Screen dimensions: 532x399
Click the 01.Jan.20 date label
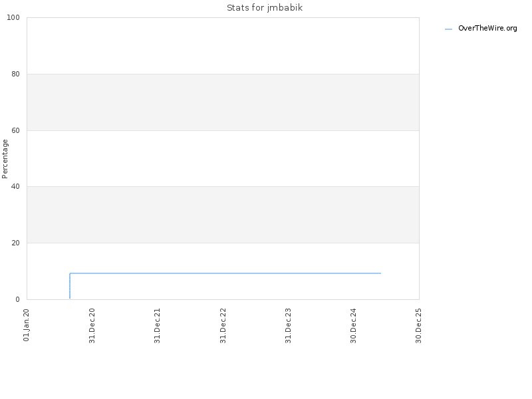tap(27, 325)
